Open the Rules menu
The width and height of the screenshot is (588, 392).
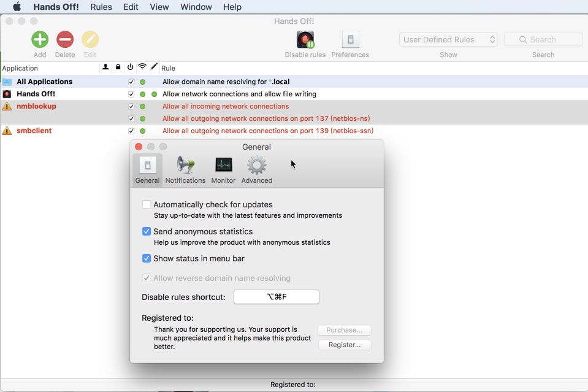point(101,7)
